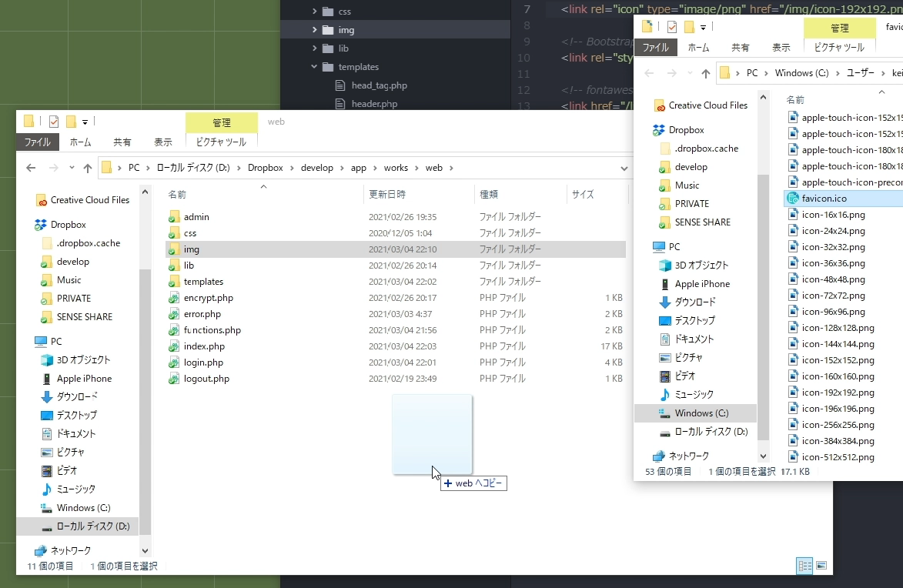Switch to details view icon in status bar
903x588 pixels.
(x=804, y=566)
